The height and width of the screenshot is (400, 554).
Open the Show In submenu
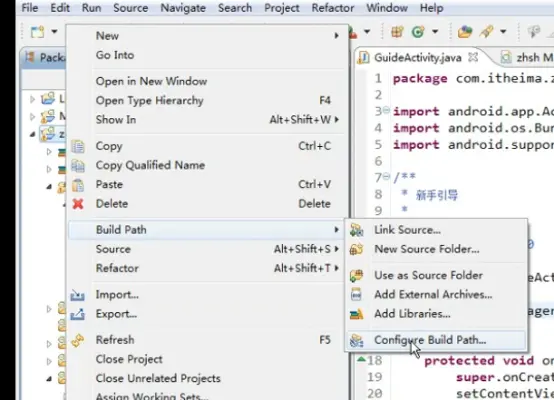coord(206,119)
